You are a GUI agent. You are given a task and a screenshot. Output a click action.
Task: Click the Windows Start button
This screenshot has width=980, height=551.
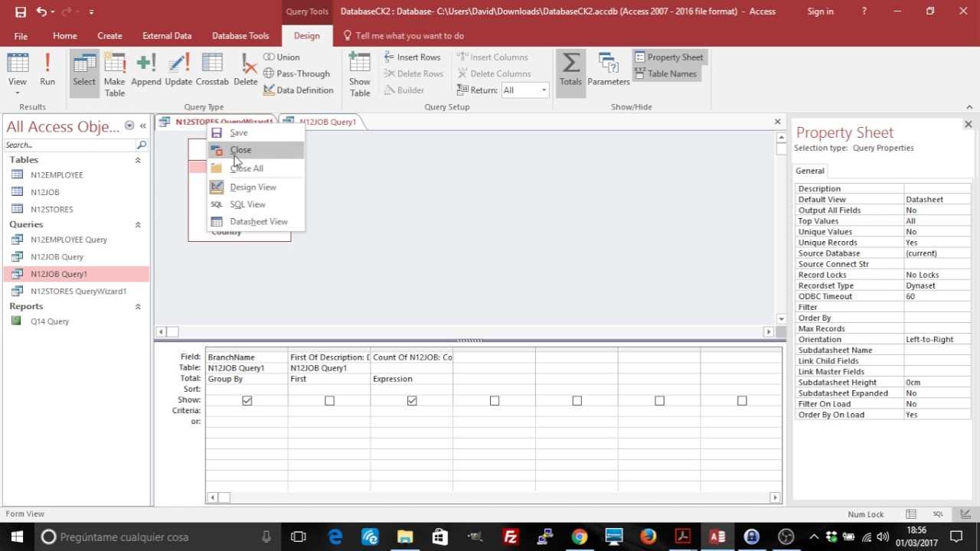coord(17,537)
